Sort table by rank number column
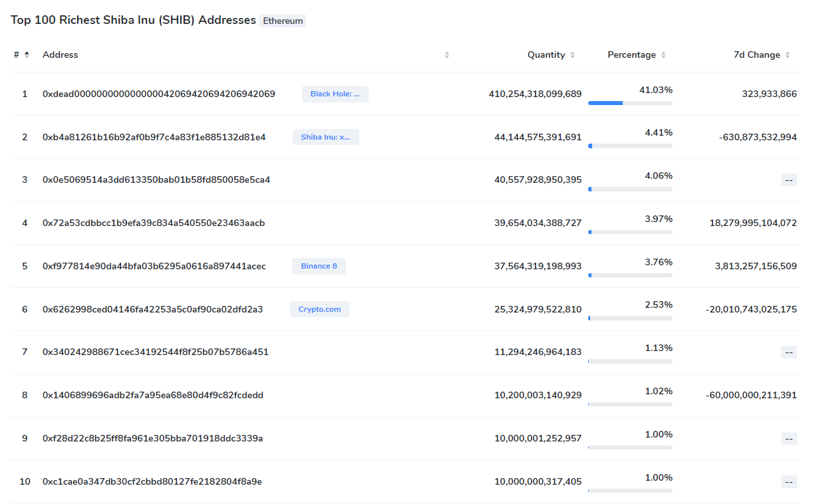Image resolution: width=823 pixels, height=504 pixels. pos(27,55)
